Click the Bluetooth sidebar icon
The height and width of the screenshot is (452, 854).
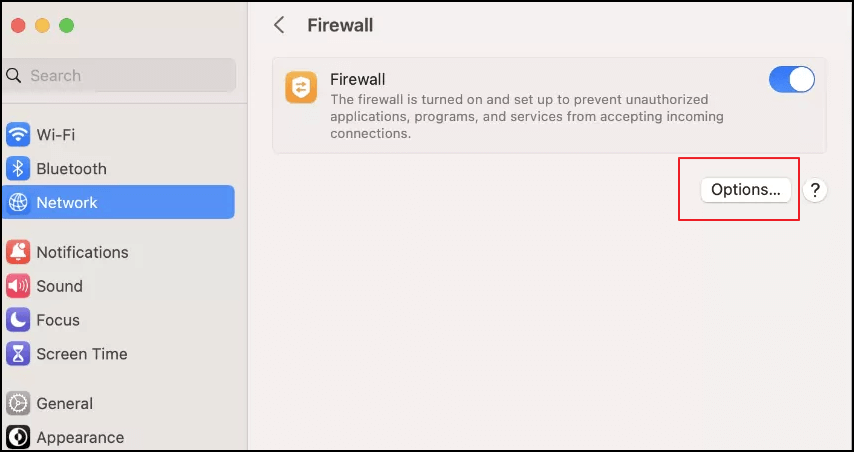[18, 169]
